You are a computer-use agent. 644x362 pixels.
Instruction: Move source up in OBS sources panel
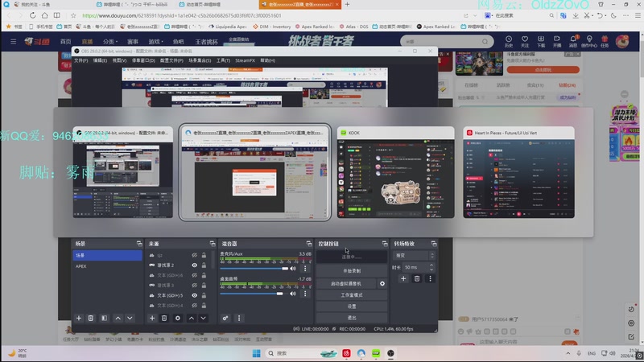[x=192, y=318]
